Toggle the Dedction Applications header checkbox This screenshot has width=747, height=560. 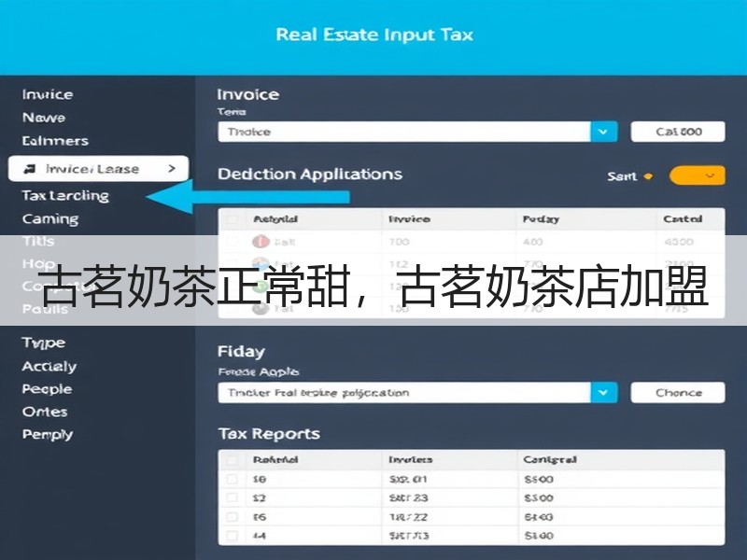pos(232,219)
